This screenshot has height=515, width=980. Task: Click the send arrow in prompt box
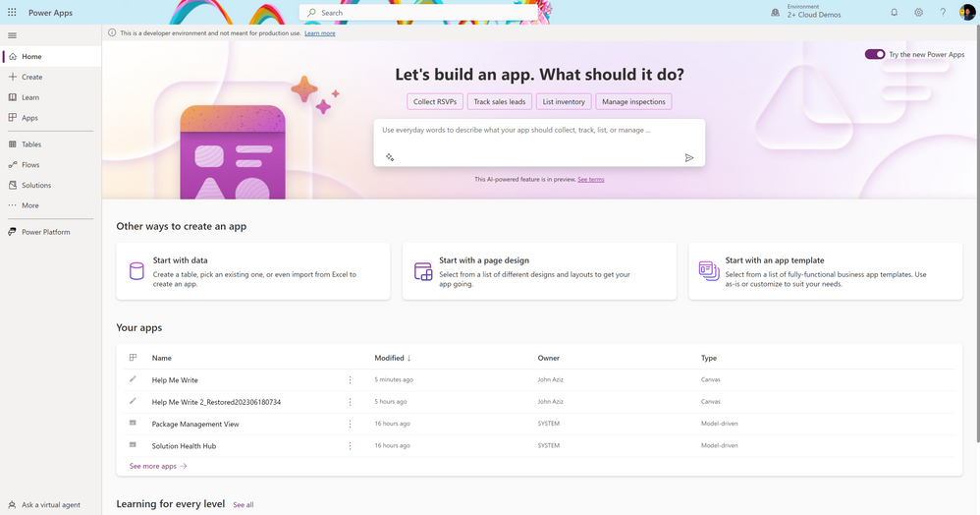tap(688, 157)
